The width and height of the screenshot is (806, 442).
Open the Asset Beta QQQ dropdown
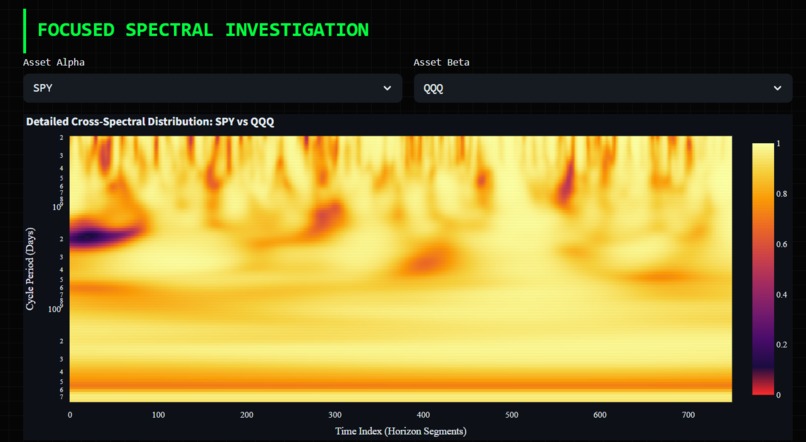click(603, 88)
